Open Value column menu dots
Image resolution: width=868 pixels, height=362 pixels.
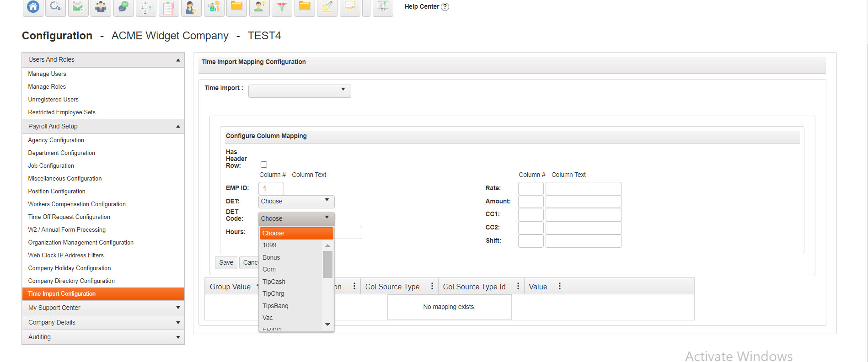(559, 286)
